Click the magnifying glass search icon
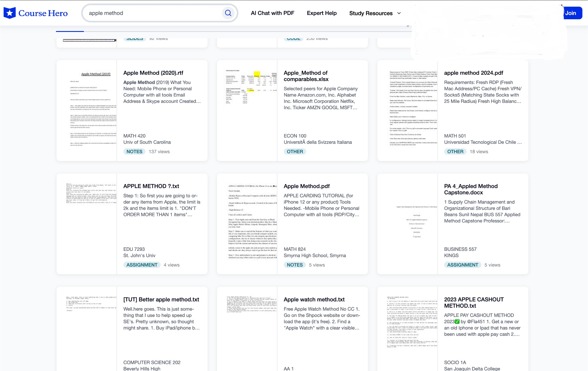Viewport: 588px width, 371px height. pyautogui.click(x=228, y=13)
